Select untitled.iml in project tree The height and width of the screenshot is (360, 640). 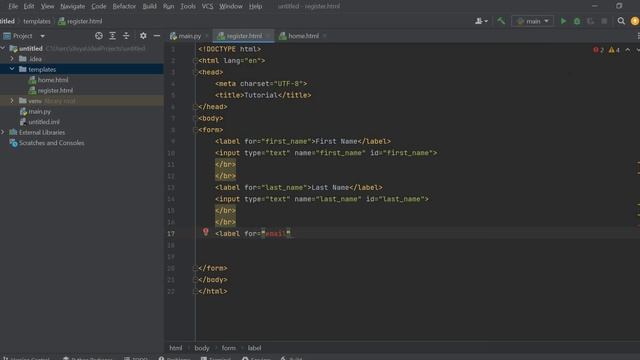coord(44,122)
